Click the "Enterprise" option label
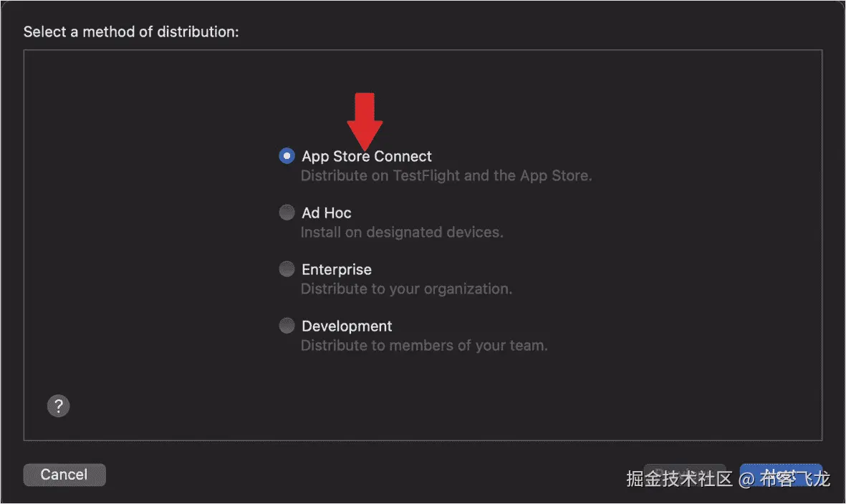 coord(337,269)
